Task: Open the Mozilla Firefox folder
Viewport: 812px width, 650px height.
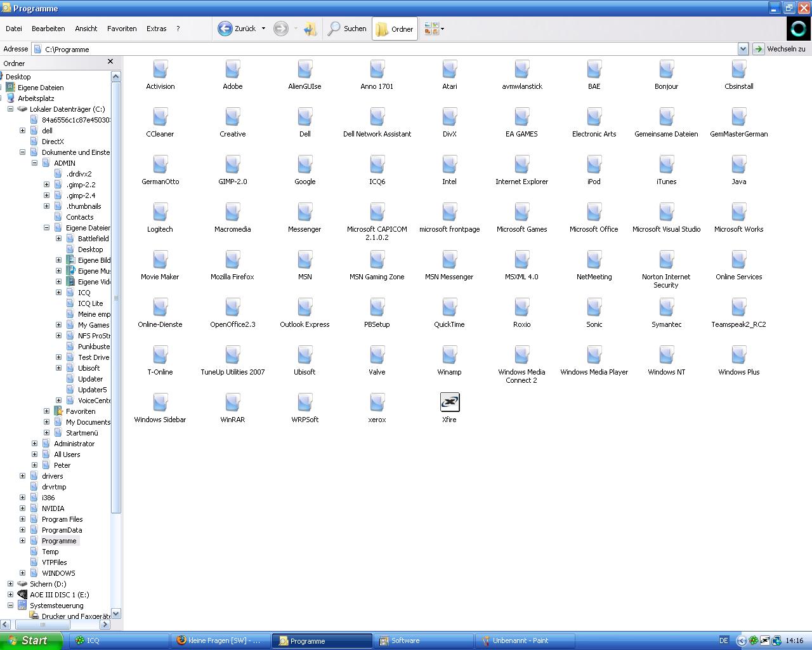Action: pos(232,260)
